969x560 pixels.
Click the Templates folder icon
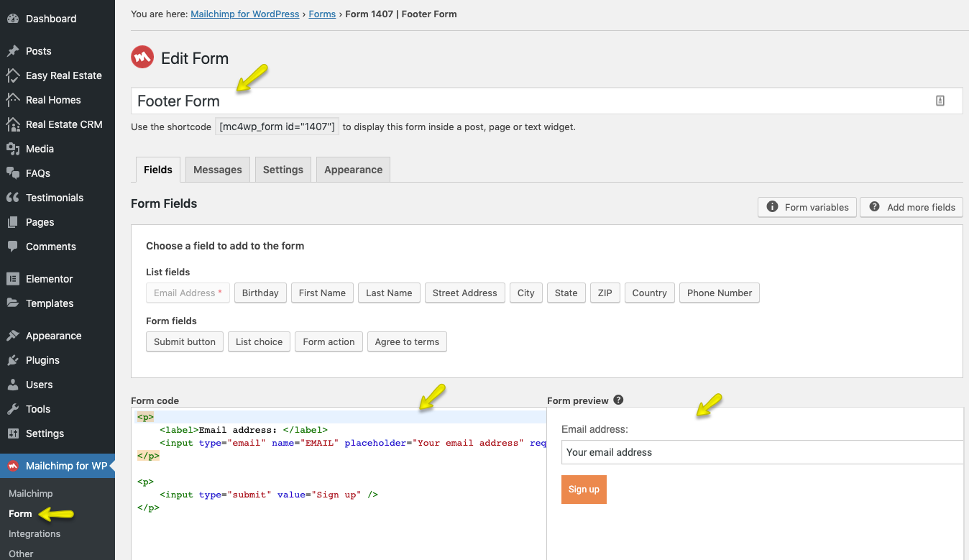click(x=13, y=303)
